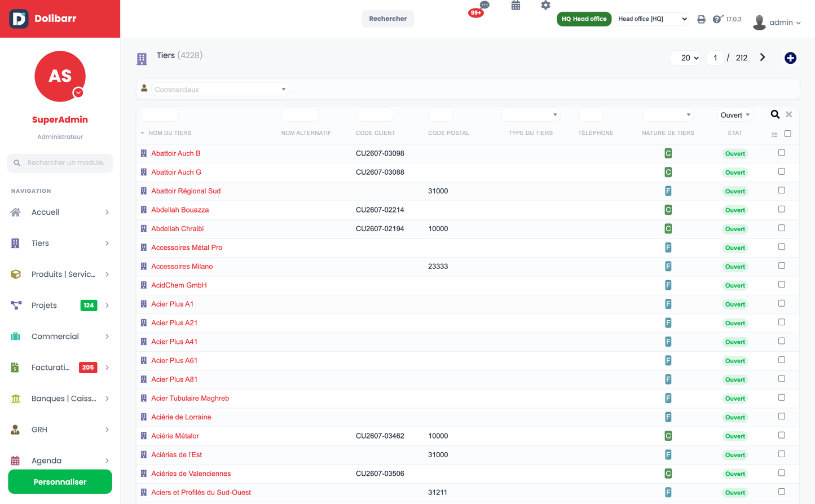Screen dimensions: 815x504
Task: Check the box for Abdellah Chraibi
Action: point(782,228)
